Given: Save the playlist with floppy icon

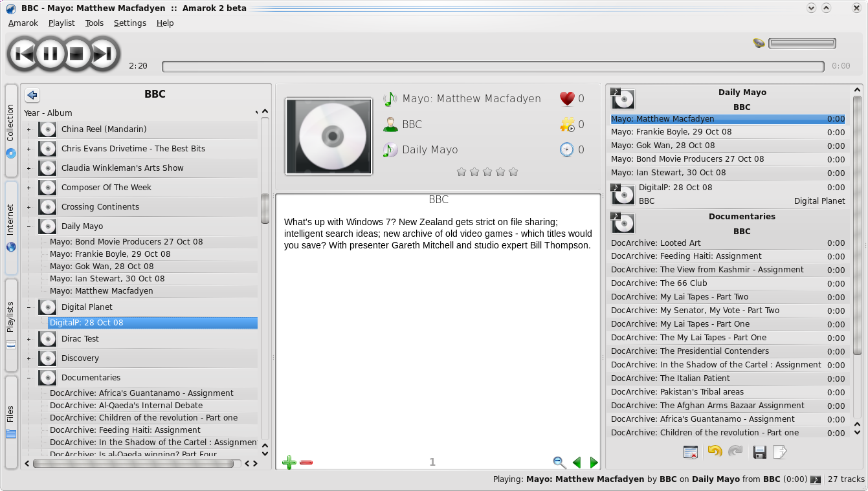Looking at the screenshot, I should [x=760, y=452].
